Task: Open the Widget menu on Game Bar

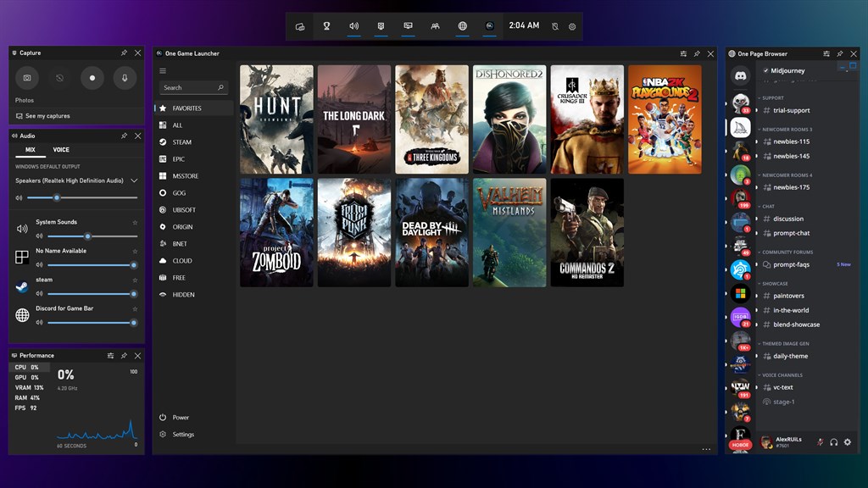Action: (x=300, y=26)
